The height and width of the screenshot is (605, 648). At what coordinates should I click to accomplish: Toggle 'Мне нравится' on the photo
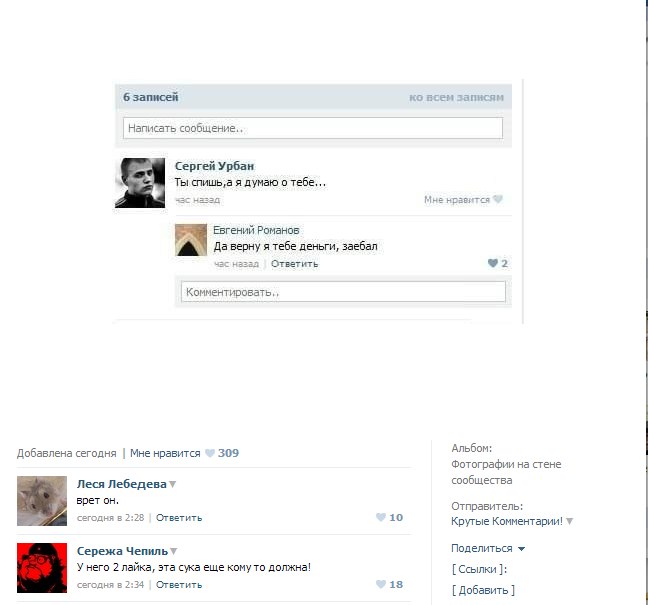[x=165, y=453]
